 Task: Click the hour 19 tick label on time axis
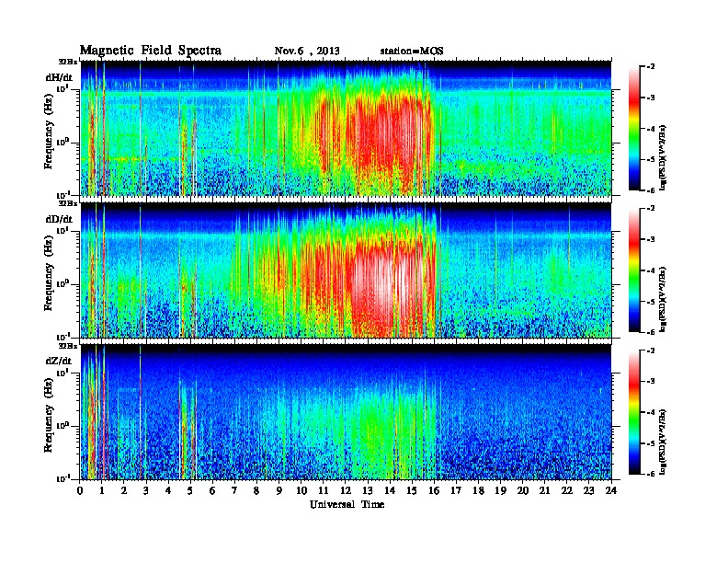500,490
